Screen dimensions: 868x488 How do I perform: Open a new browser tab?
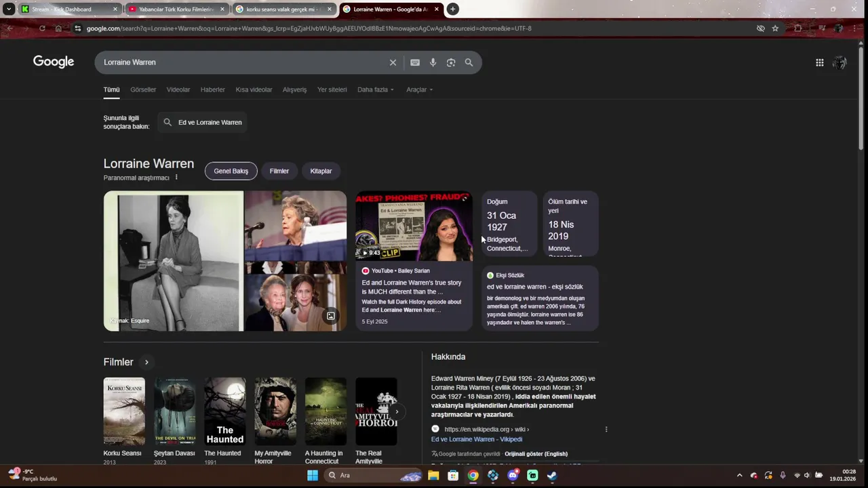click(x=452, y=9)
